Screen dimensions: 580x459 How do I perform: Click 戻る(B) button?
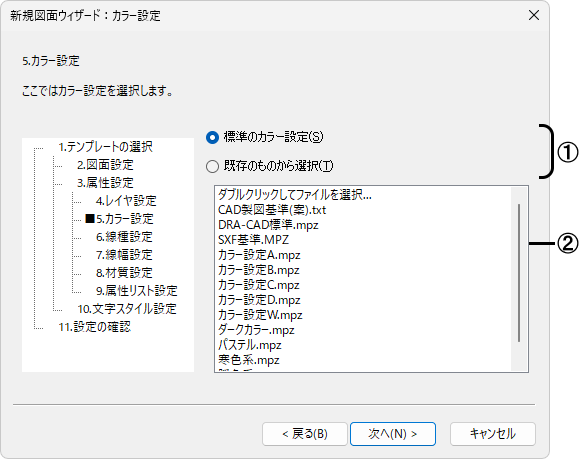[305, 433]
